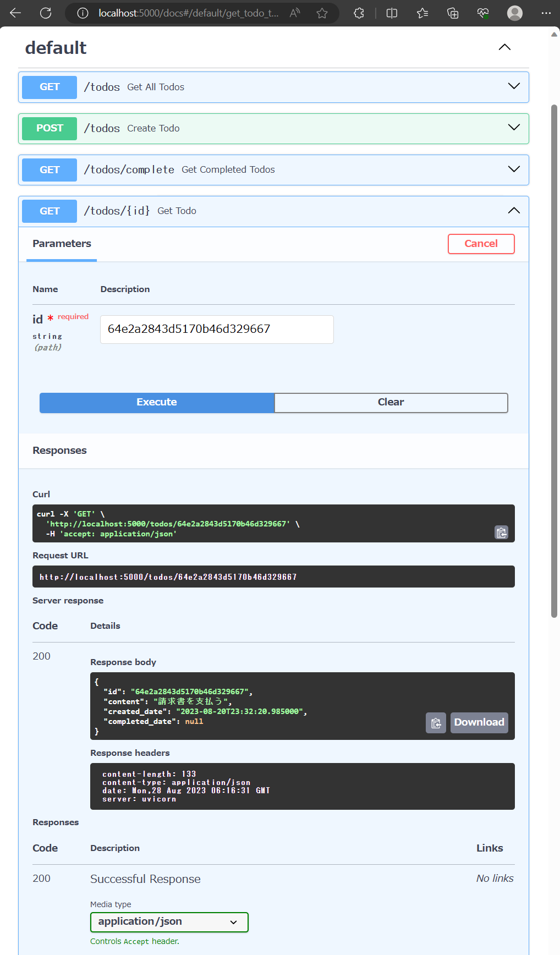This screenshot has height=955, width=560.
Task: Clear the request response
Action: (391, 403)
